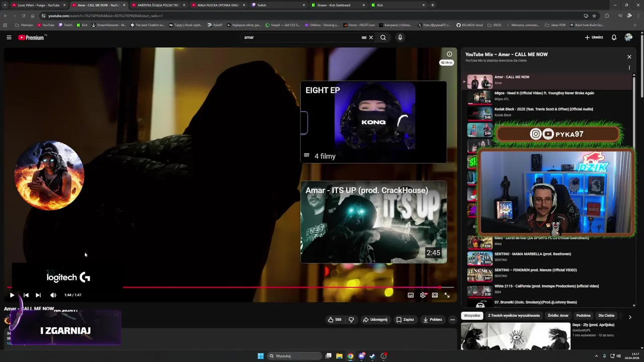Open the Amar channel avatar under the title
Screen dimensions: 644x362
[7, 320]
